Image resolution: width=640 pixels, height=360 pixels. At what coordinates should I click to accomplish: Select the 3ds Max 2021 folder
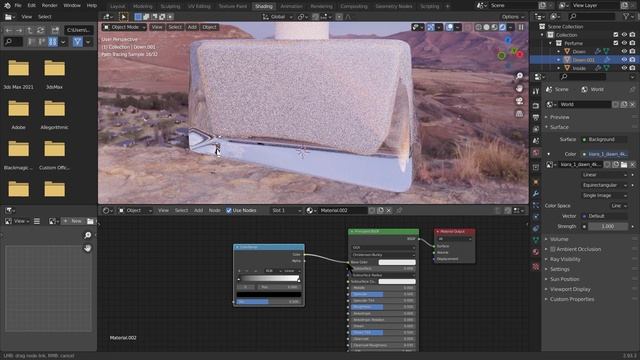pyautogui.click(x=18, y=74)
